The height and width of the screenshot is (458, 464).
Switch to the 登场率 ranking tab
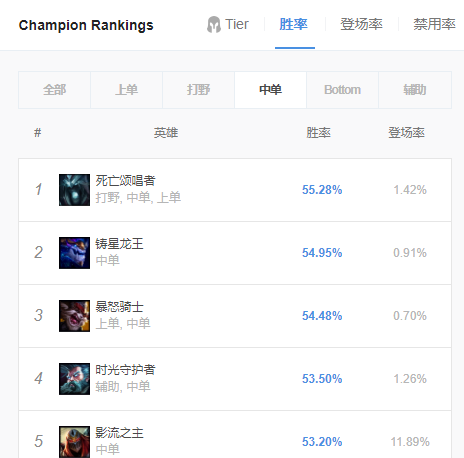(x=361, y=25)
